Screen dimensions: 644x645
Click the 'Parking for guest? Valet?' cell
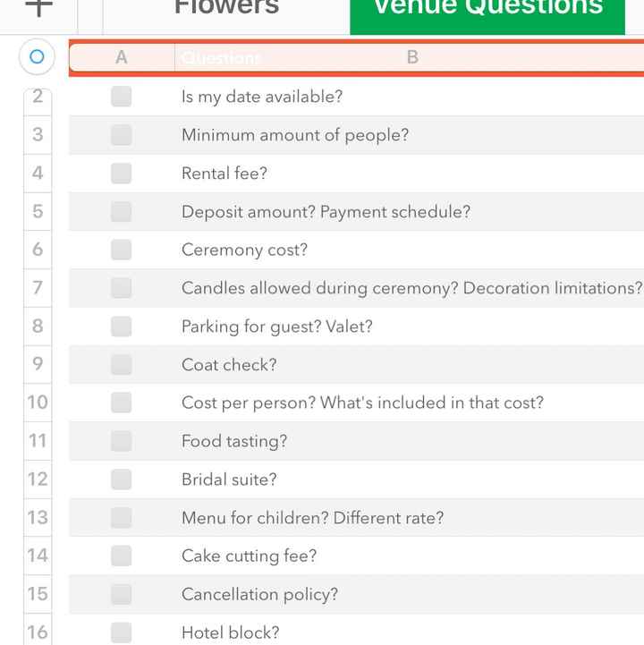tap(276, 327)
